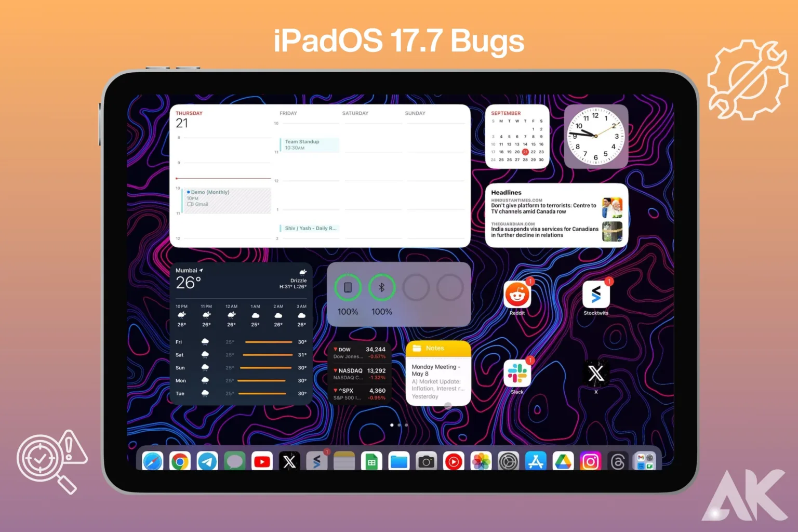Image resolution: width=798 pixels, height=532 pixels.
Task: Tap the analog Clock widget
Action: 596,136
